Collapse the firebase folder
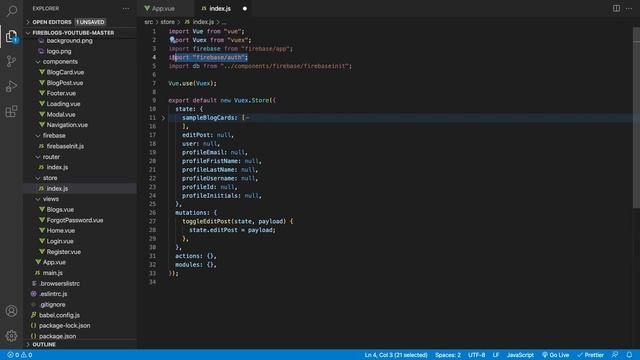 (x=54, y=136)
